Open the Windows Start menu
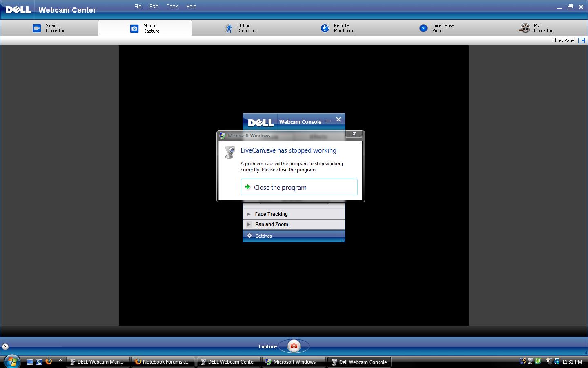The image size is (588, 368). click(12, 361)
